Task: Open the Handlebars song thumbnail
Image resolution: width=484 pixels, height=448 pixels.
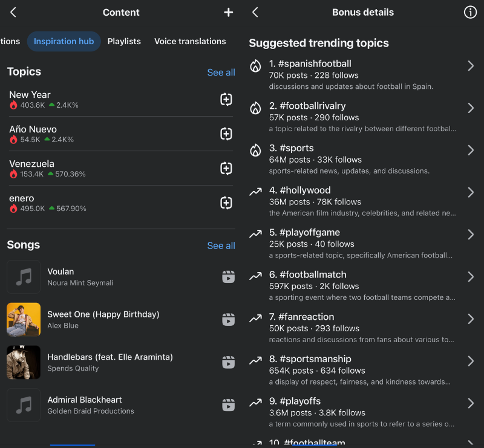Action: (x=23, y=362)
